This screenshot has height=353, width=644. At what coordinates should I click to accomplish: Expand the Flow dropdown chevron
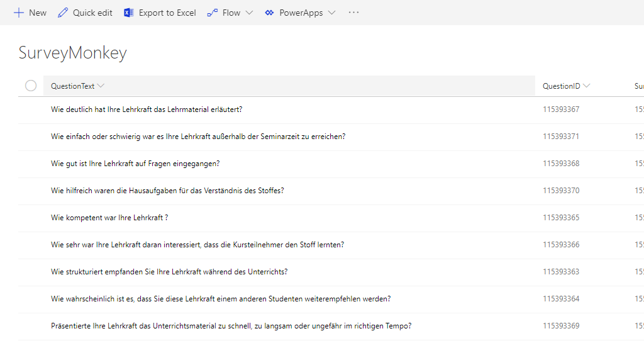pyautogui.click(x=249, y=13)
